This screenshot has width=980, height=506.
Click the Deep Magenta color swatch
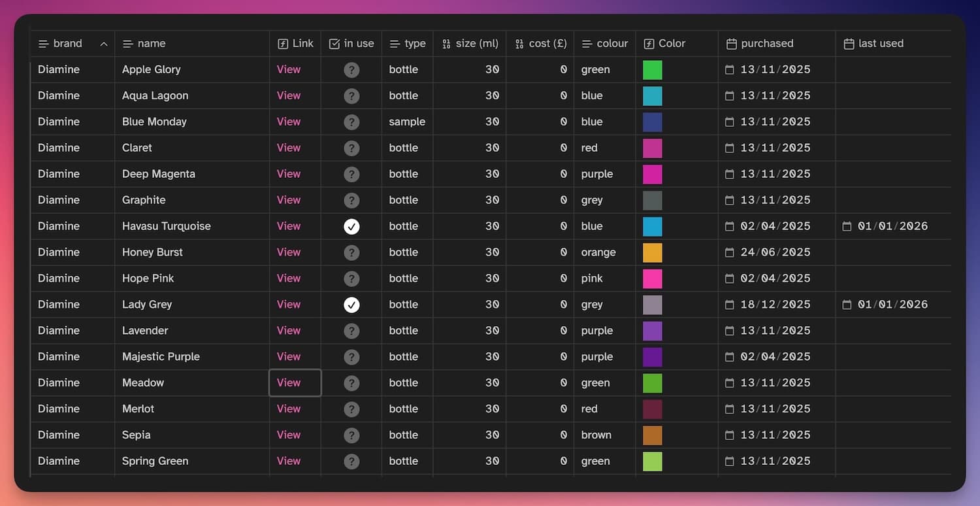point(652,175)
